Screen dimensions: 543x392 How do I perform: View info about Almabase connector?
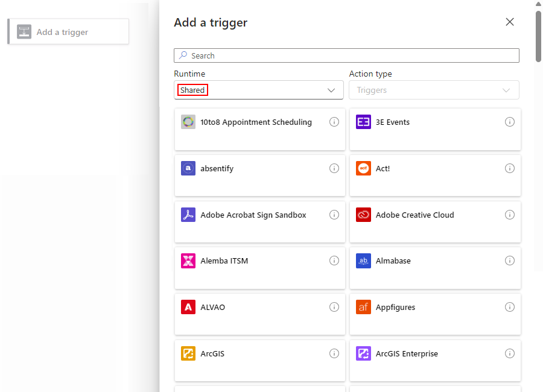[x=510, y=261]
